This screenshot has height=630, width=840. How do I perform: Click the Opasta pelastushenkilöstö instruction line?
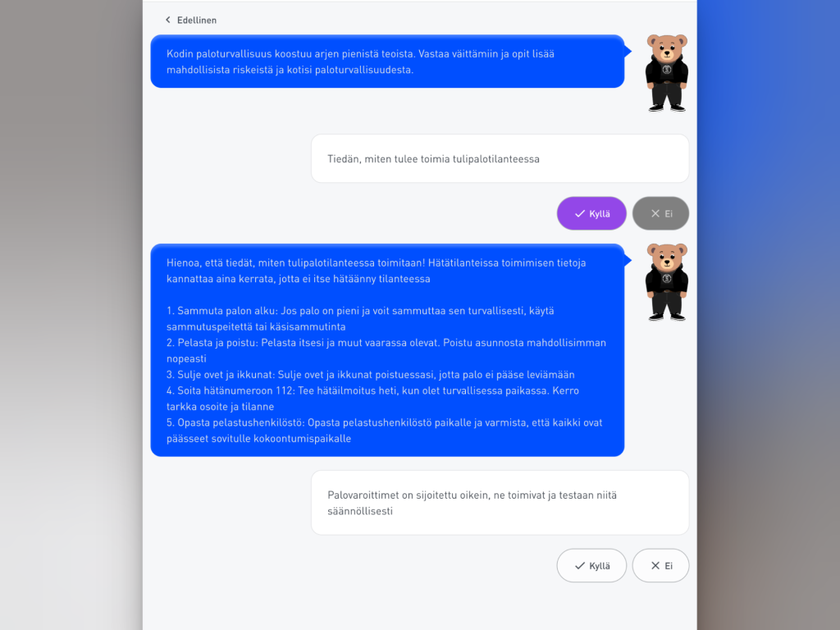click(x=384, y=430)
